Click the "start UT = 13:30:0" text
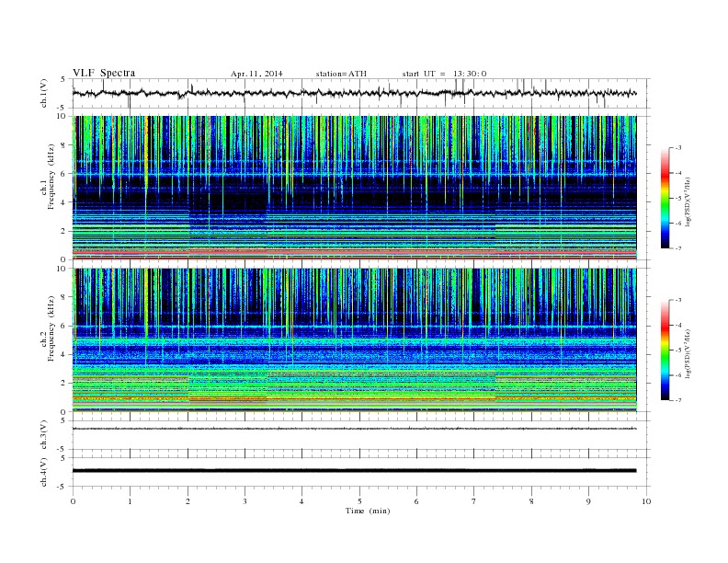 [444, 74]
